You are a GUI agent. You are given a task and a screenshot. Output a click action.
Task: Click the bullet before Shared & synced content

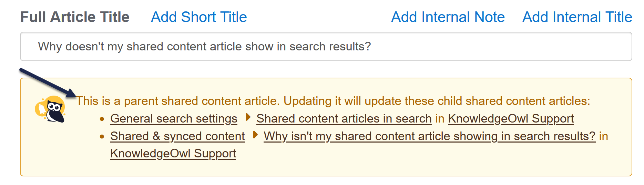[102, 137]
